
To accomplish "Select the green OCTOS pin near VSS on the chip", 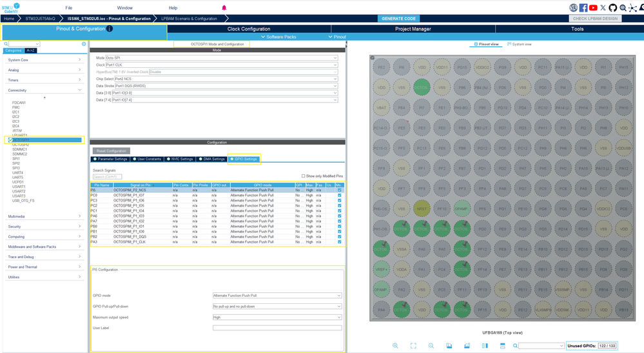I will [x=421, y=87].
